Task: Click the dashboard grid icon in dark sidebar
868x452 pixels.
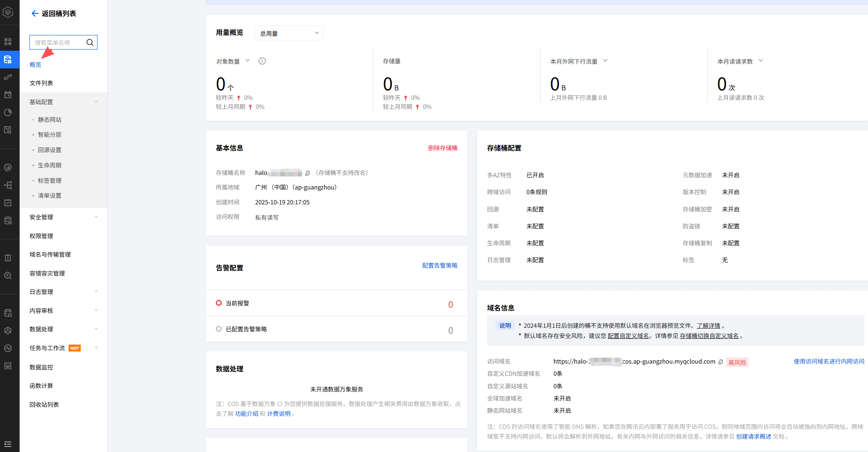Action: coord(8,42)
